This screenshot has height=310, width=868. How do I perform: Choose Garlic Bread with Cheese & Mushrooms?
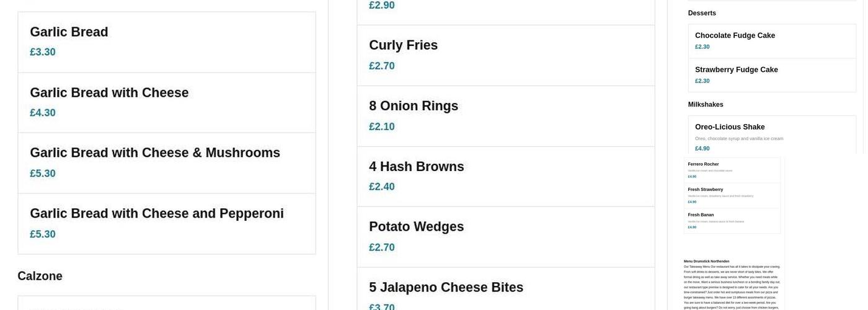(x=155, y=153)
